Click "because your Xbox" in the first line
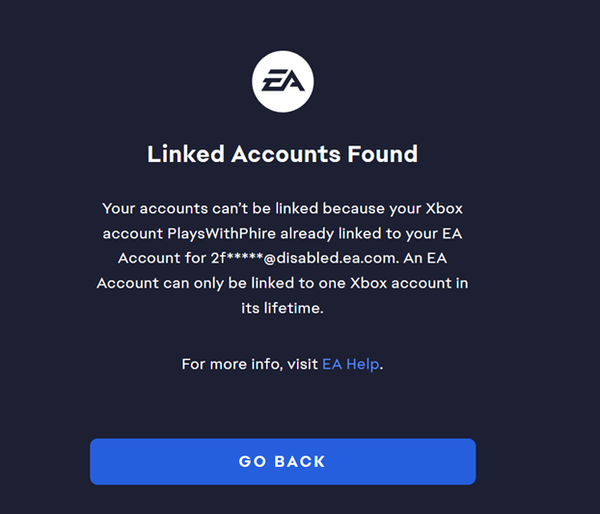 [x=400, y=208]
